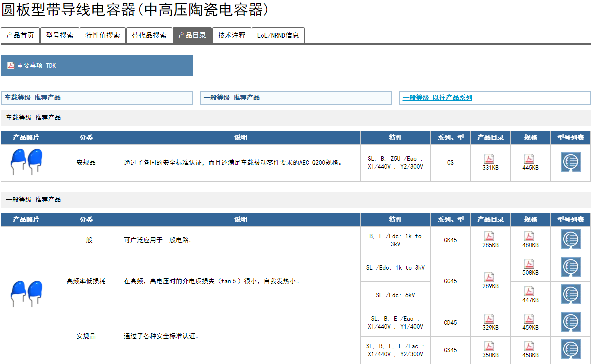Image resolution: width=592 pixels, height=364 pixels.
Task: Switch to the 产品首页 tab
Action: tap(20, 35)
